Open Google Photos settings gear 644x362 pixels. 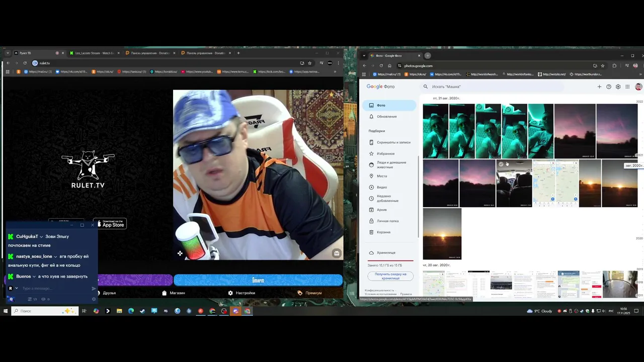tap(618, 86)
